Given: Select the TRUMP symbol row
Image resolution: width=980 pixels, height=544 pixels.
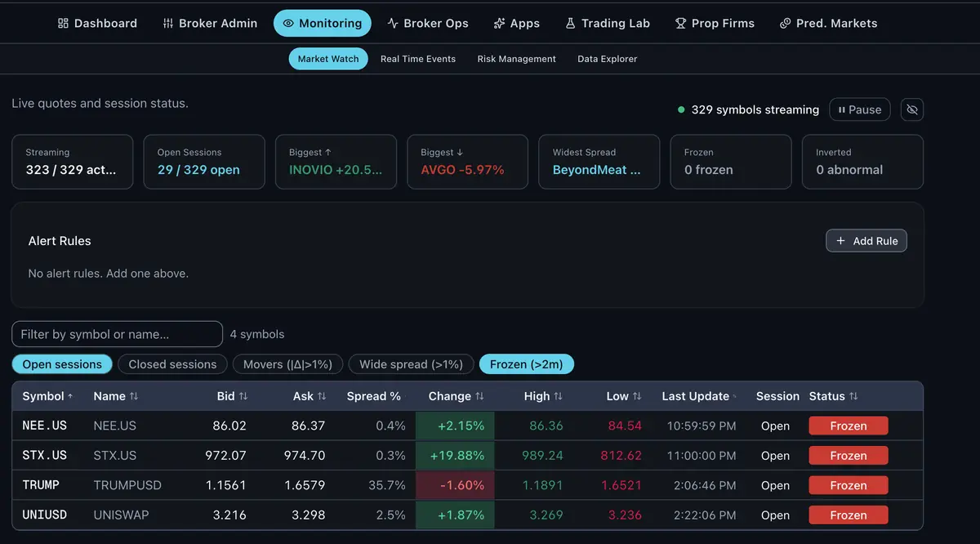Looking at the screenshot, I should (x=467, y=485).
